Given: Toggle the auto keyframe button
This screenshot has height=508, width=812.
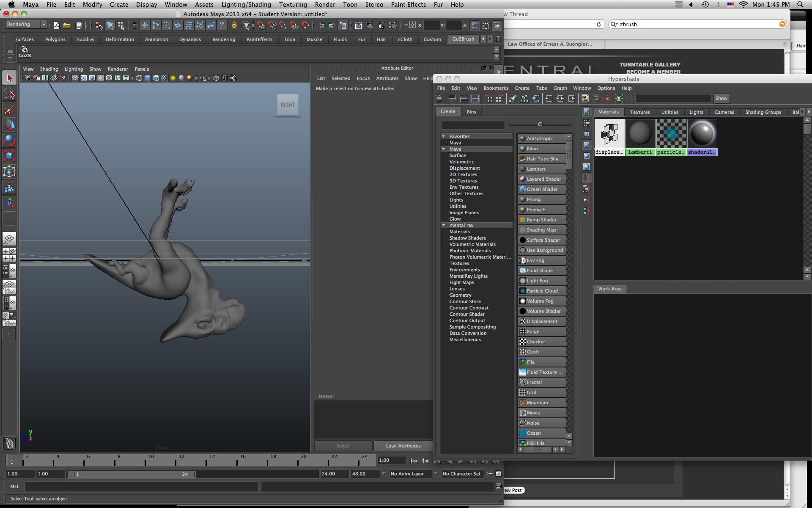Looking at the screenshot, I should [489, 474].
